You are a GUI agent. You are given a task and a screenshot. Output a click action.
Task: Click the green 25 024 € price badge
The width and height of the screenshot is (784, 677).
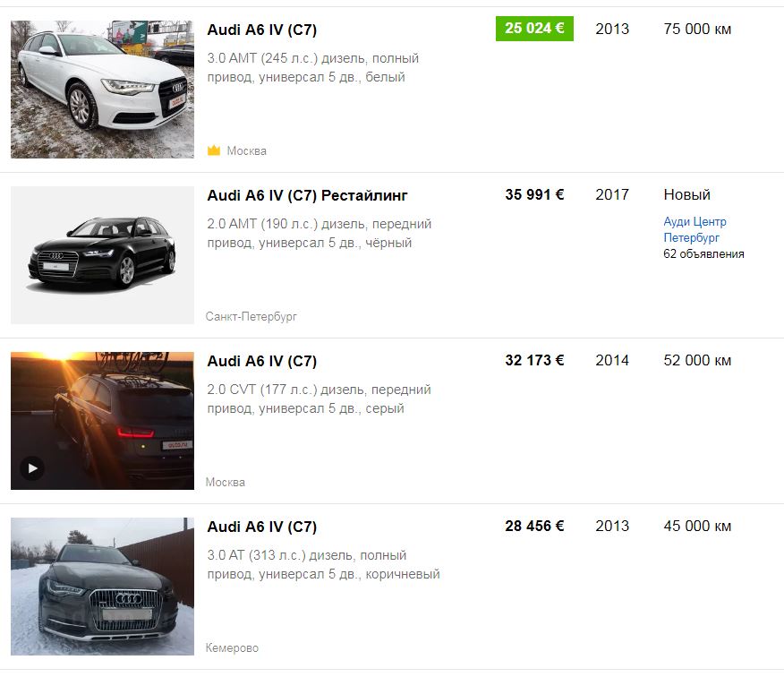tap(534, 29)
